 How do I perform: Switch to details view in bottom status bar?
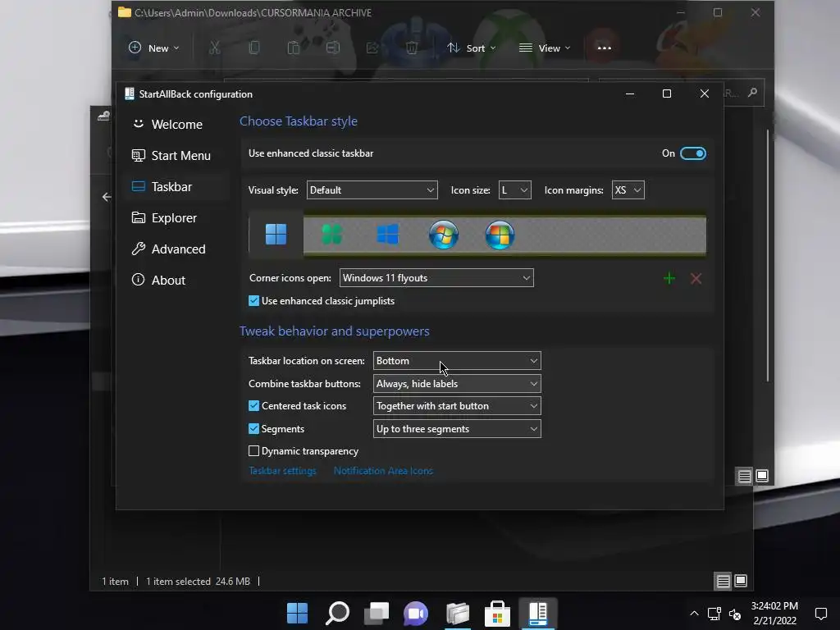[724, 582]
